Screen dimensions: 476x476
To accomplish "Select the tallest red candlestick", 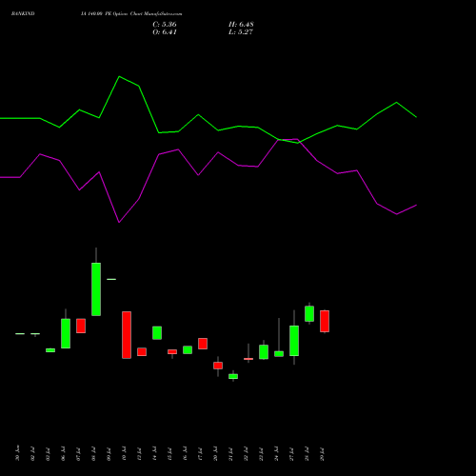I will click(x=127, y=335).
